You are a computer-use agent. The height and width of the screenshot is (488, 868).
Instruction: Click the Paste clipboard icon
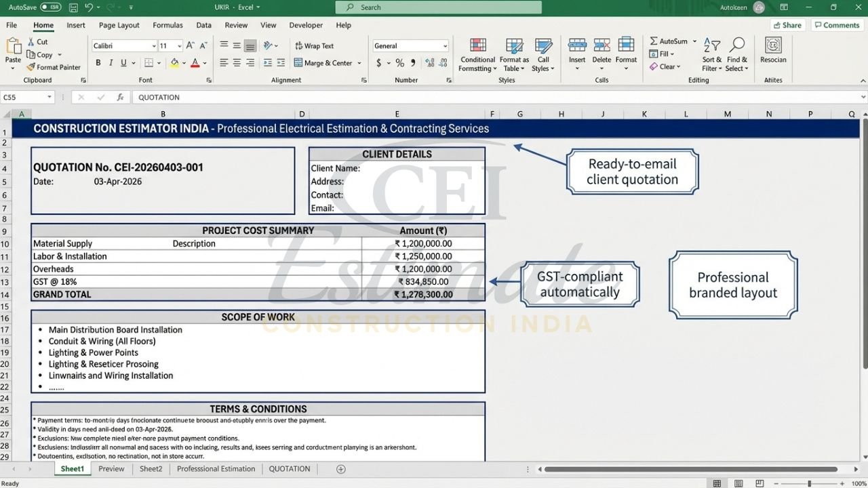pos(13,46)
